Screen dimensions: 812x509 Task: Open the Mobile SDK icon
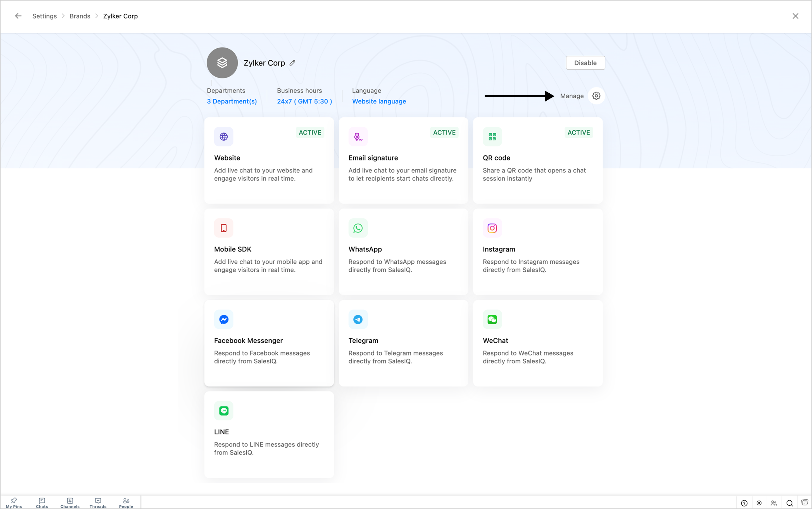tap(224, 228)
